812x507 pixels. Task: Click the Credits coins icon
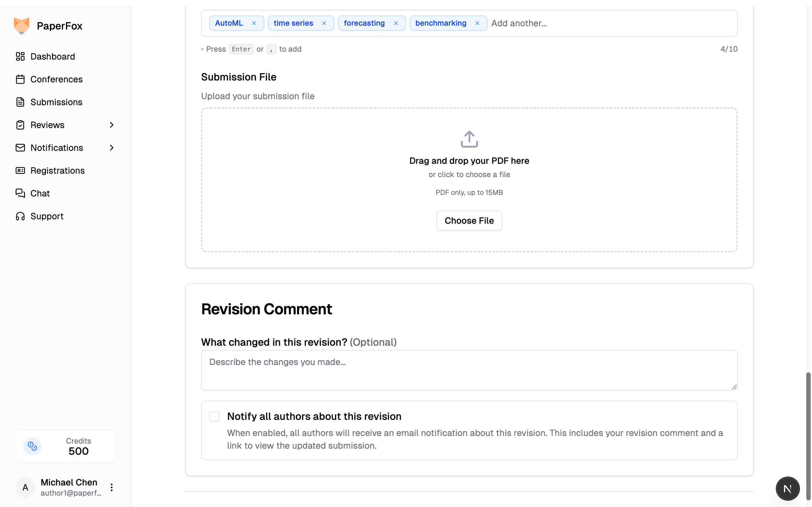[32, 446]
